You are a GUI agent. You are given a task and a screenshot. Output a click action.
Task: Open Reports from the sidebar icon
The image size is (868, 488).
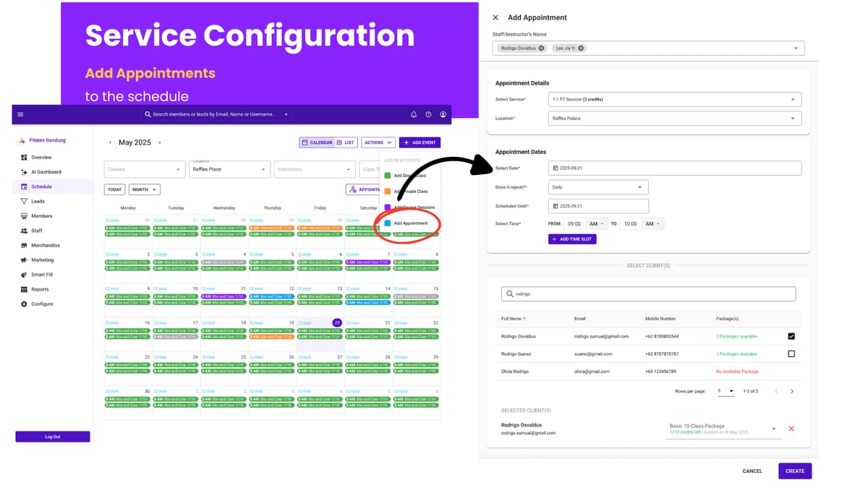pyautogui.click(x=22, y=289)
